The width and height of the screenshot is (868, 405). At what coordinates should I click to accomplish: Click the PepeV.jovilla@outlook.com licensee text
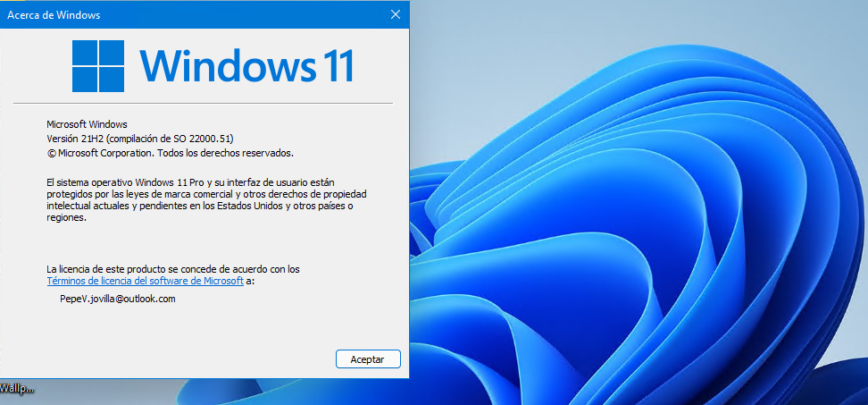click(x=117, y=300)
